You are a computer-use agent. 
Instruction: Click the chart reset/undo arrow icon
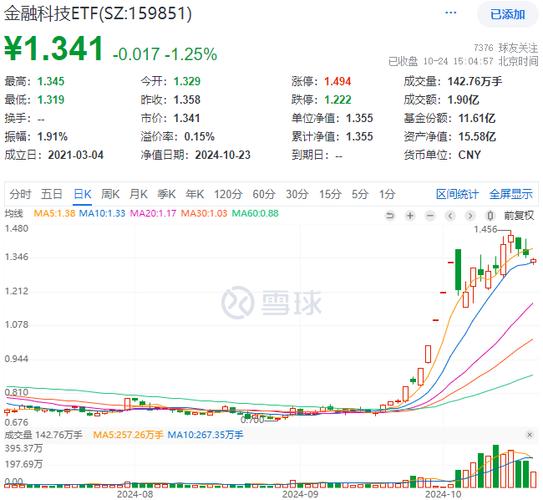coord(390,216)
